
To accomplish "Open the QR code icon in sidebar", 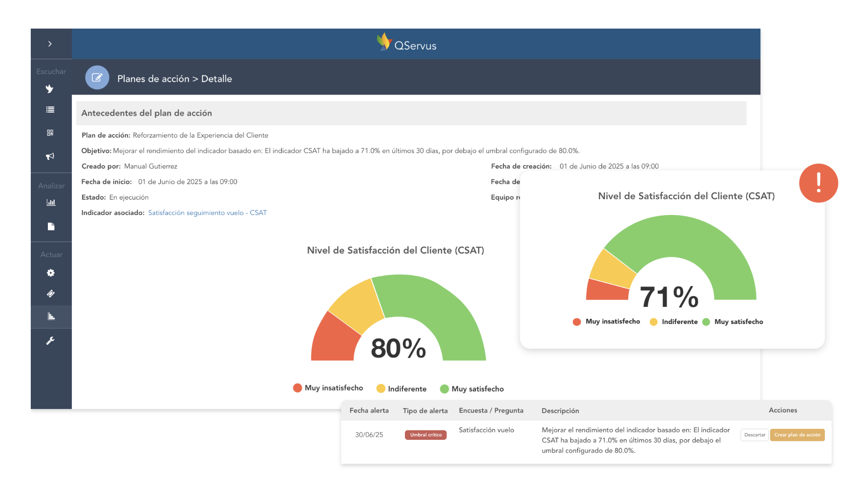I will (x=50, y=133).
